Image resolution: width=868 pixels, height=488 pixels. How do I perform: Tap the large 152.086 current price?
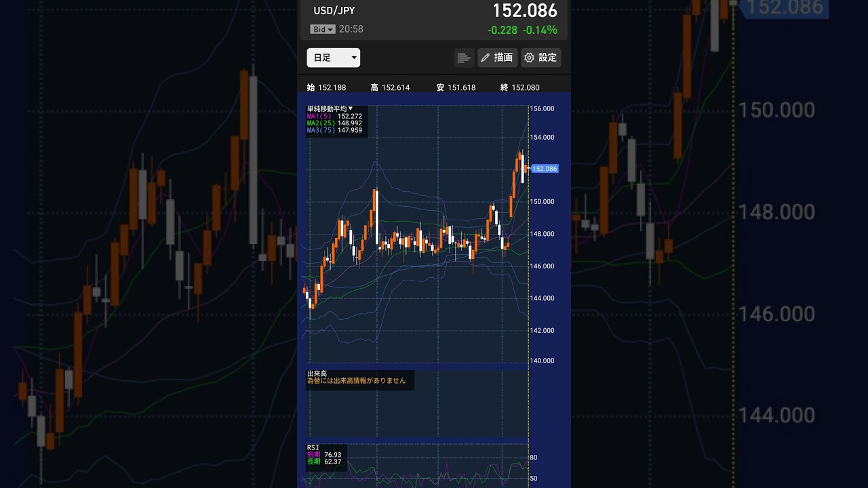[524, 10]
